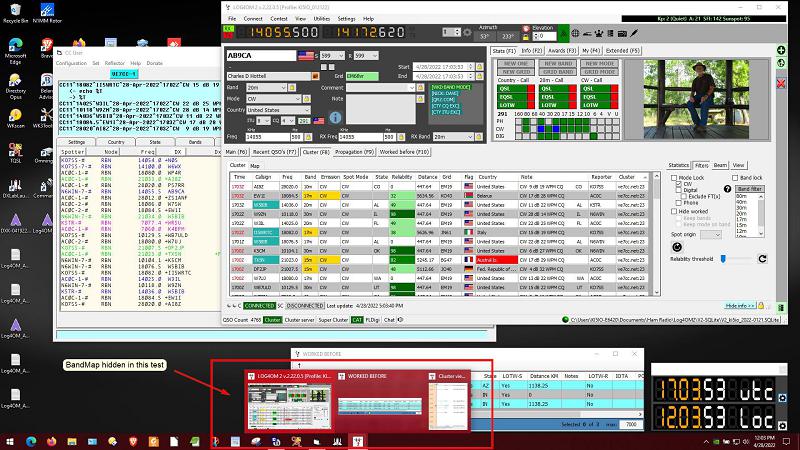This screenshot has height=450, width=800.
Task: Check the Hide worked checkbox
Action: tap(674, 211)
